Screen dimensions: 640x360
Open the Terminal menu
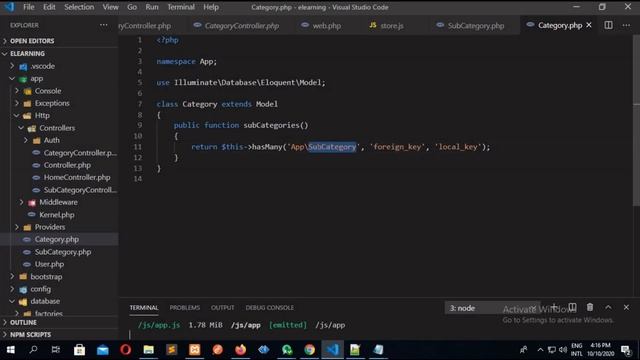tap(181, 7)
